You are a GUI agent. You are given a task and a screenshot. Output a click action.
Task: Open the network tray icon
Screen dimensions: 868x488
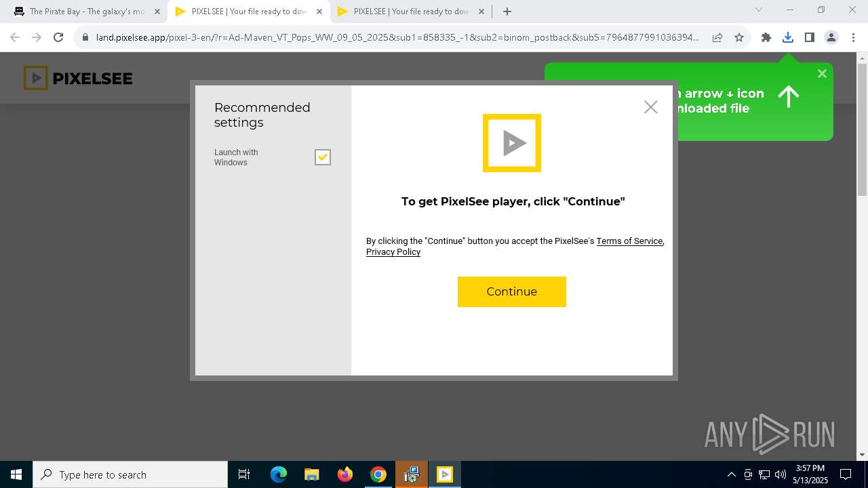click(764, 474)
